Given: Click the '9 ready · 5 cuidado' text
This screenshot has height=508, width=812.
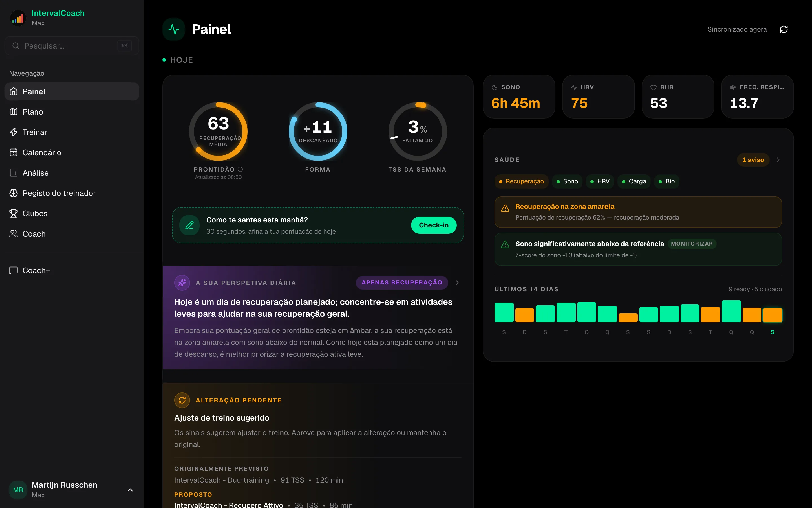Looking at the screenshot, I should 755,289.
